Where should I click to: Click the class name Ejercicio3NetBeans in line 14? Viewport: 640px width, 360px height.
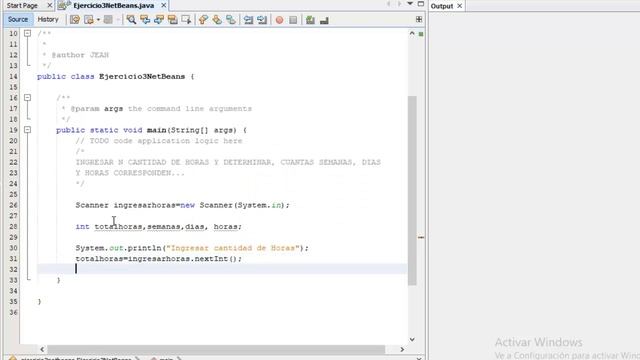tap(142, 76)
